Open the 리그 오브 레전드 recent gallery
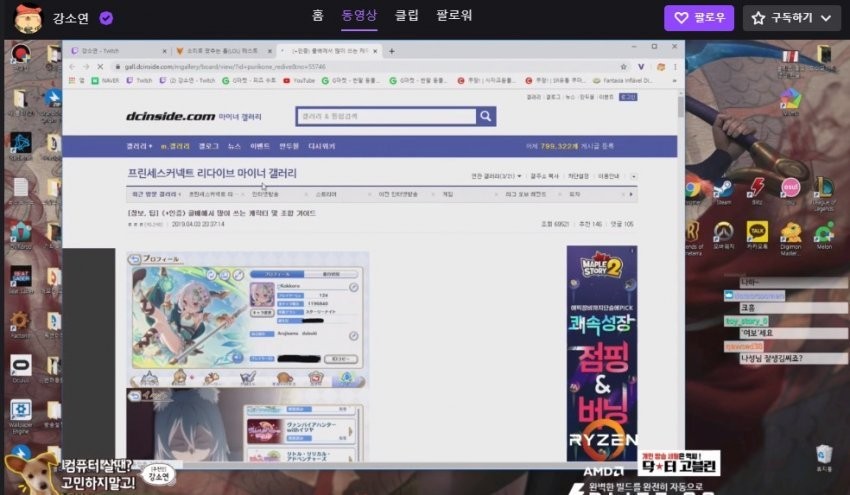The image size is (850, 495). [x=525, y=194]
